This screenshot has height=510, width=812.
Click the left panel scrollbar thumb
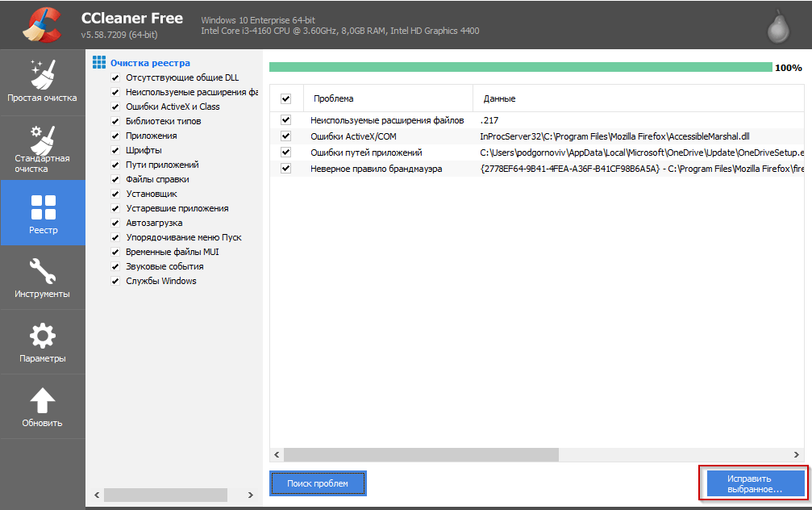pos(166,495)
